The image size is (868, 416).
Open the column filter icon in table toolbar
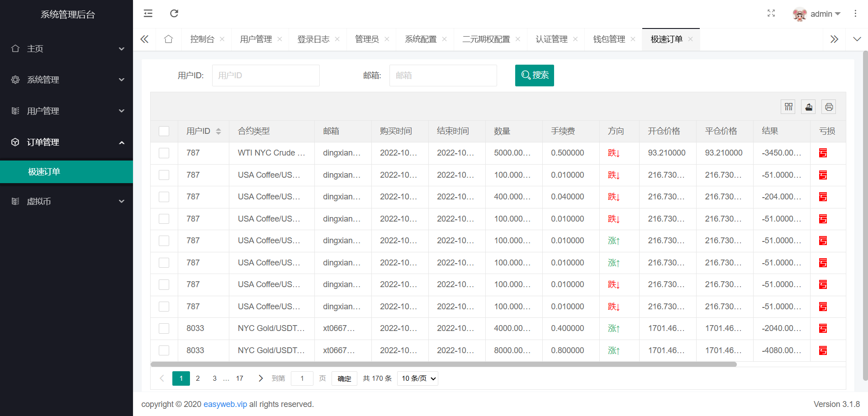(788, 107)
